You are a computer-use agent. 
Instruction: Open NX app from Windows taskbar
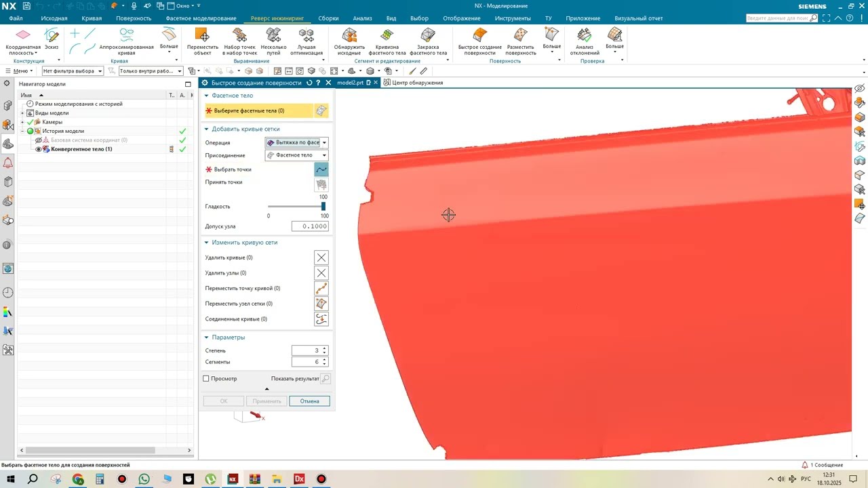tap(233, 479)
